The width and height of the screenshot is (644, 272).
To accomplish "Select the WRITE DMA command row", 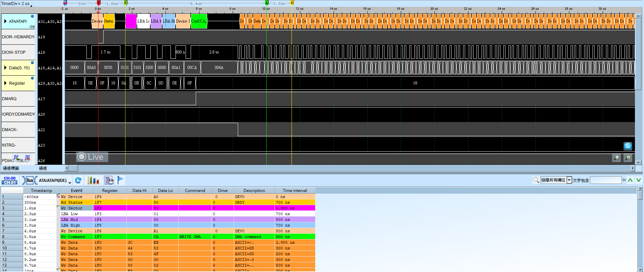I will point(158,237).
